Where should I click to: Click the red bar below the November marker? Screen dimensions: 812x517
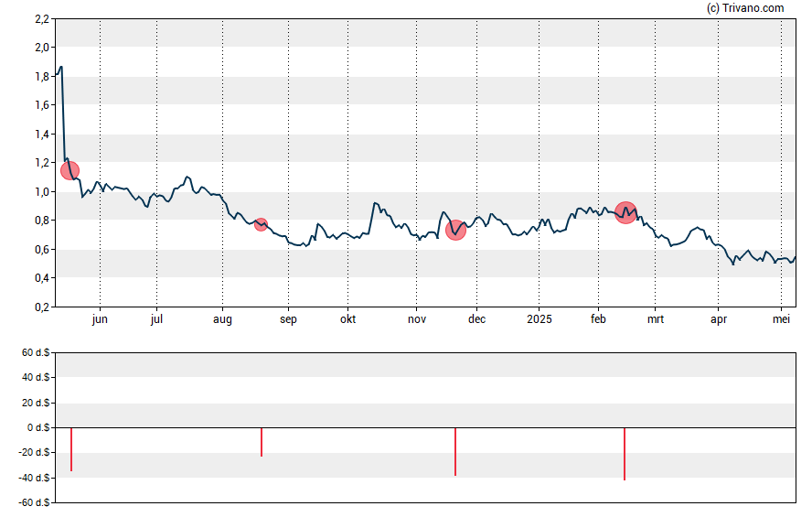coord(455,452)
